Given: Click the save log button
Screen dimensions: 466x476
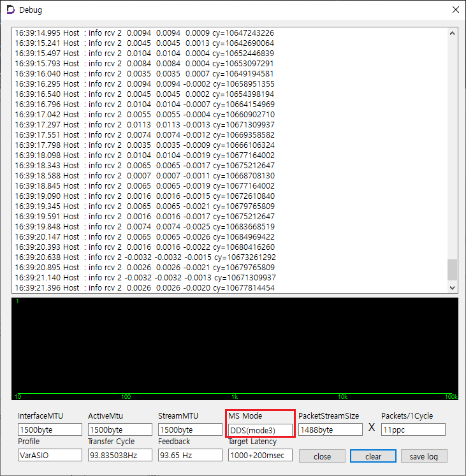Looking at the screenshot, I should click(424, 456).
